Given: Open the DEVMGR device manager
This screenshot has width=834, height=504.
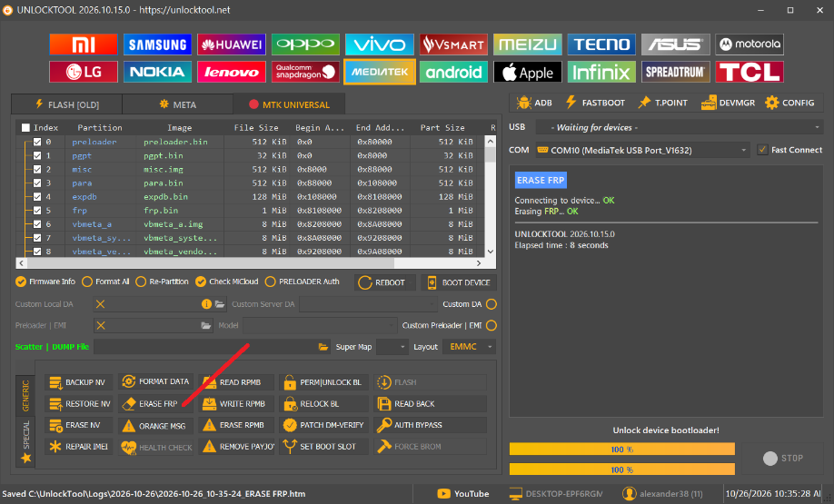Looking at the screenshot, I should 728,103.
